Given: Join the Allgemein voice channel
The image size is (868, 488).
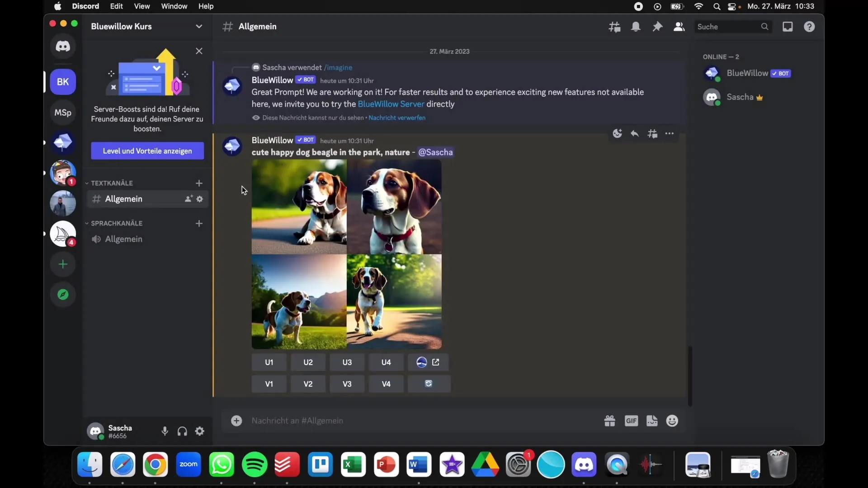Looking at the screenshot, I should pos(147,239).
